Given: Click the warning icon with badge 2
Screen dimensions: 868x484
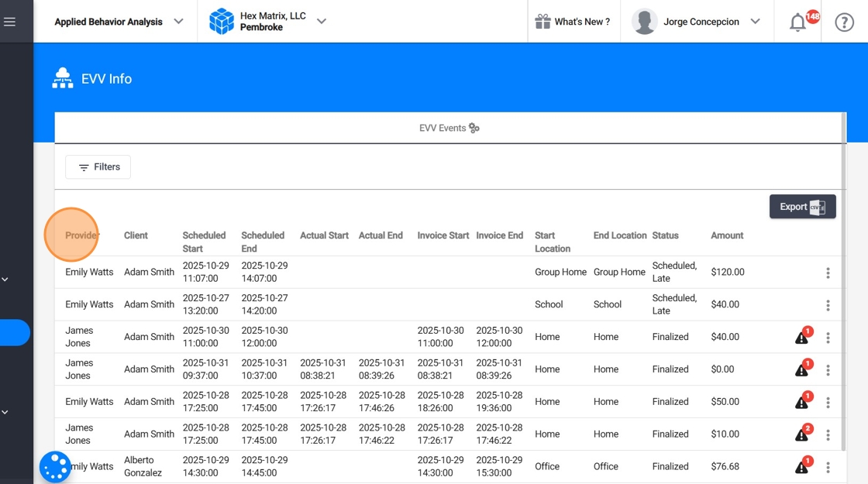Looking at the screenshot, I should pos(802,434).
